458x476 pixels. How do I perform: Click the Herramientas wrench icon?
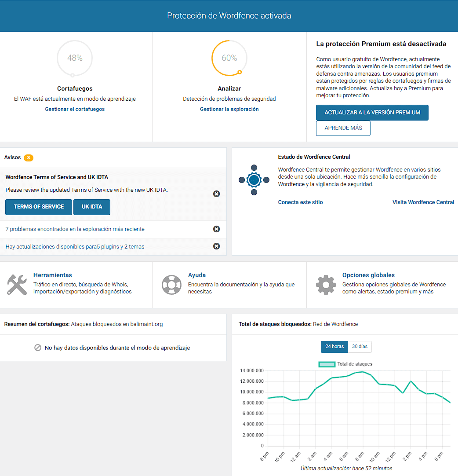point(17,284)
